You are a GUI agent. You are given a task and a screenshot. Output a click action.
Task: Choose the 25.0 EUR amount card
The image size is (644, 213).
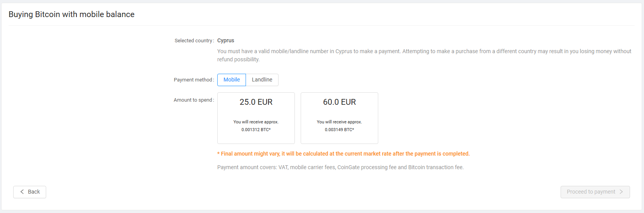pyautogui.click(x=256, y=118)
